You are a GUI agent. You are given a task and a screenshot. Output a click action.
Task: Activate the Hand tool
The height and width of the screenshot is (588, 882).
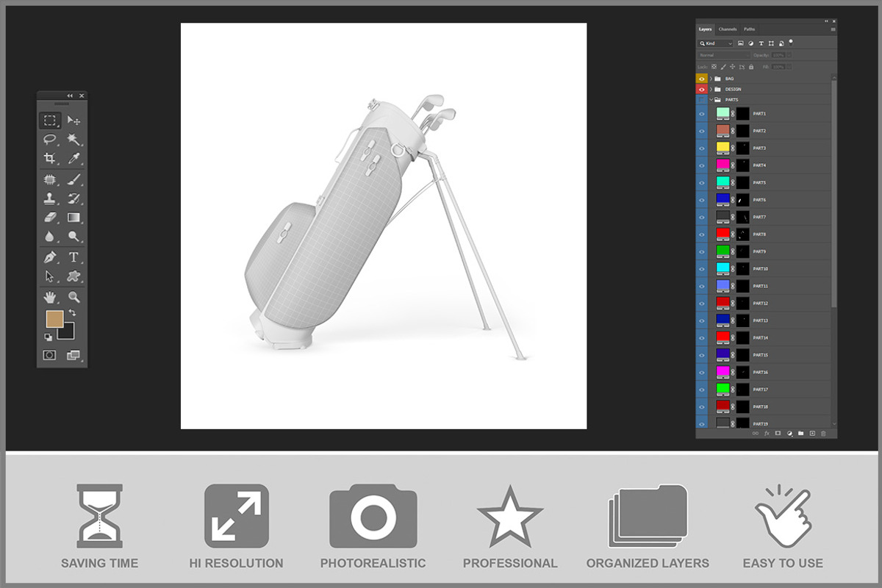coord(50,297)
